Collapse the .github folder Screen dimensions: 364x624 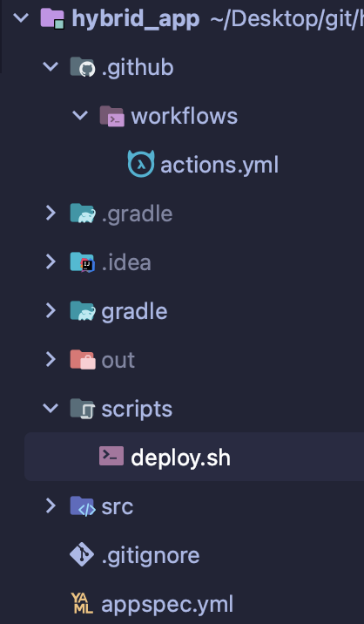point(51,67)
